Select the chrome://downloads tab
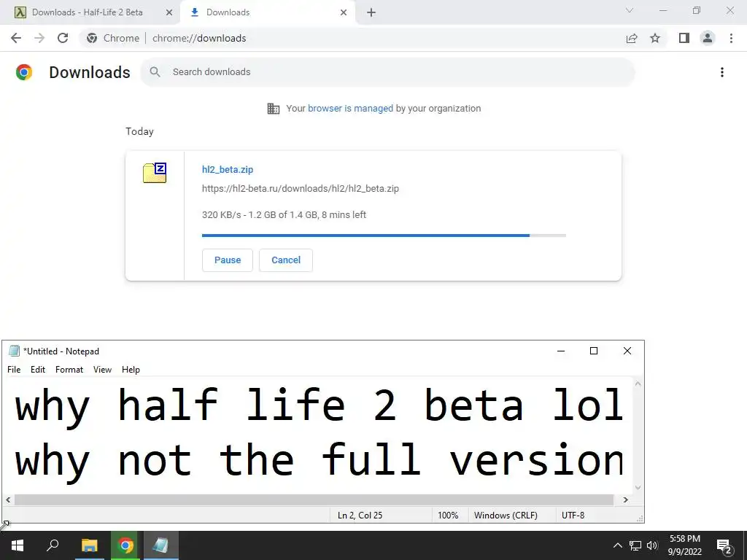The height and width of the screenshot is (560, 747). pyautogui.click(x=268, y=12)
